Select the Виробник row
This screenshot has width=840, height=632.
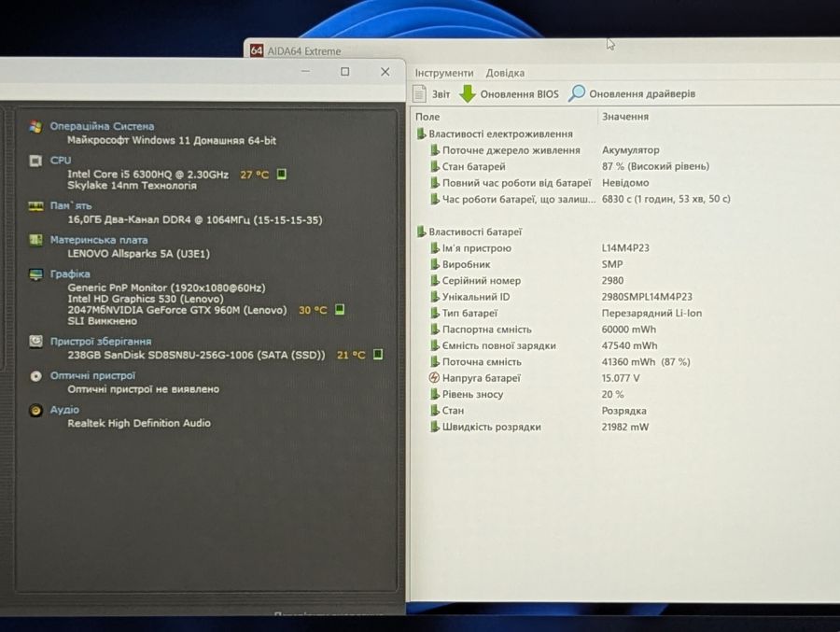(526, 264)
